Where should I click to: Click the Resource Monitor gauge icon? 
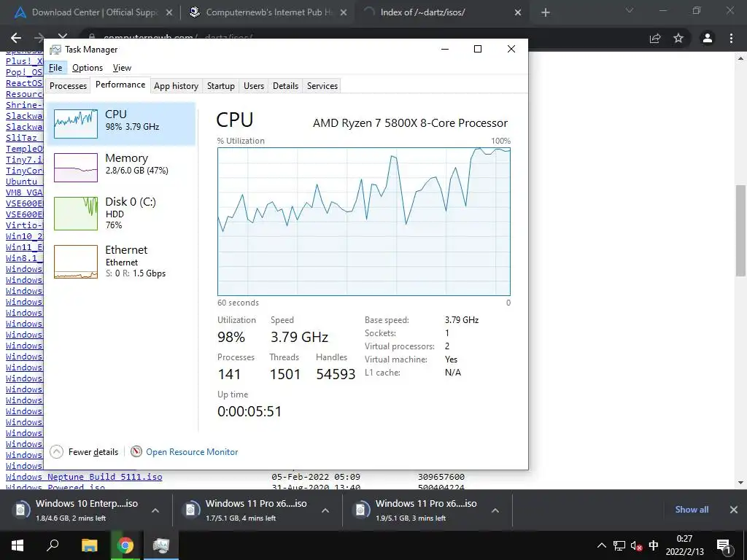click(136, 451)
